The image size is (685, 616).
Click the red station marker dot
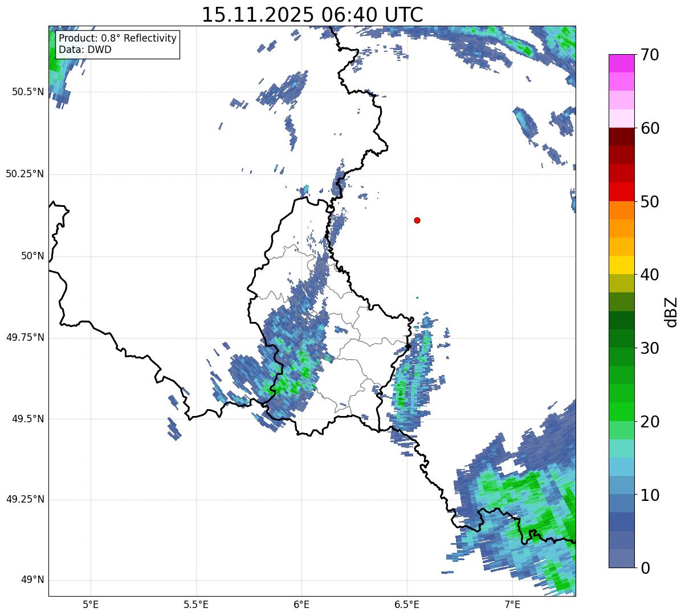417,220
